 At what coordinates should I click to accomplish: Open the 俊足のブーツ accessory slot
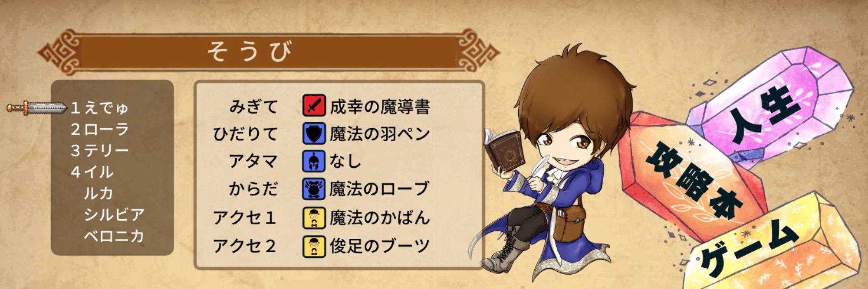pyautogui.click(x=380, y=246)
